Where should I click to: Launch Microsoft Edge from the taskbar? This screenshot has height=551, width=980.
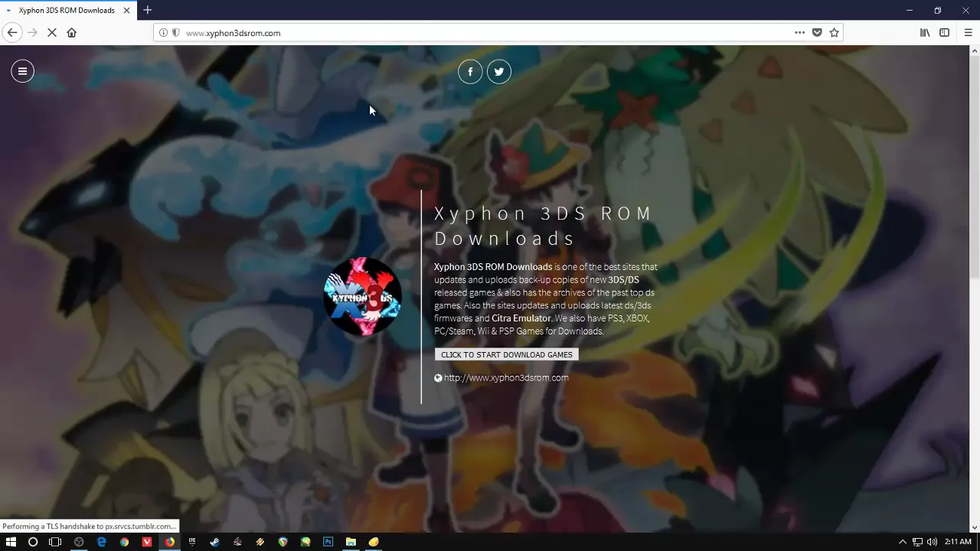pyautogui.click(x=101, y=542)
